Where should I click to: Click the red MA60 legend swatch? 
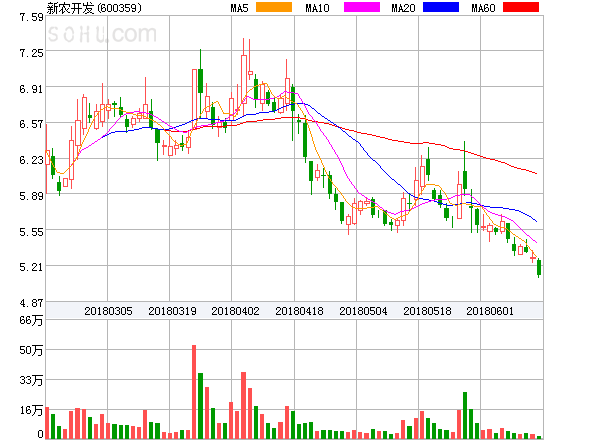521,7
